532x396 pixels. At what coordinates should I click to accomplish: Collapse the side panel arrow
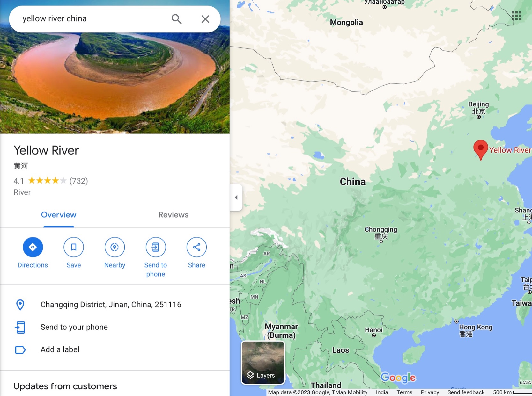[x=236, y=198]
